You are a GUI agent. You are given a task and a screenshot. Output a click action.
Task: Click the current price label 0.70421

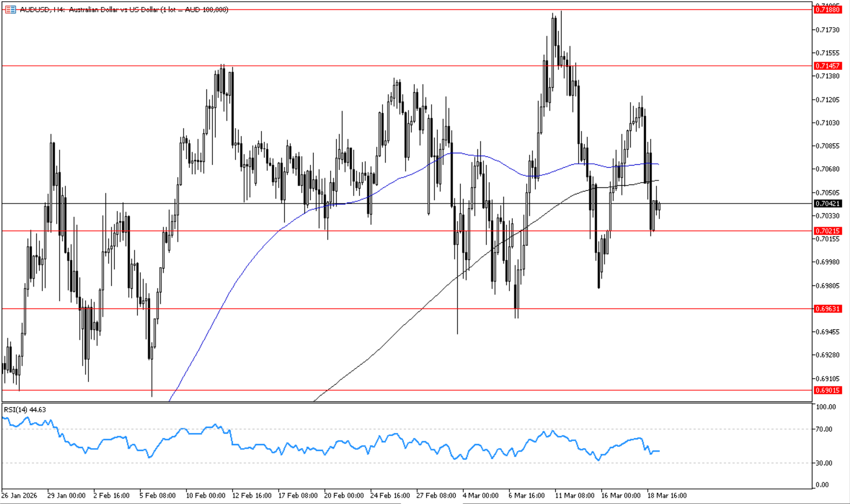click(828, 204)
